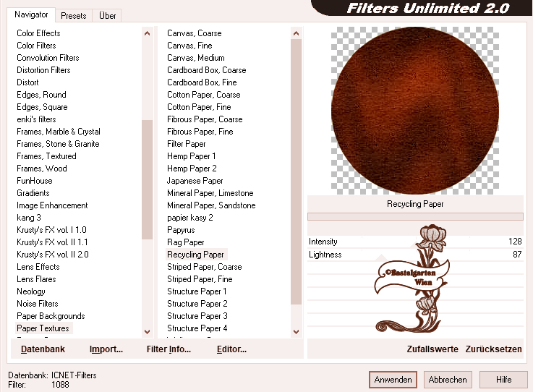This screenshot has width=533, height=392.
Task: Select Frames, Marble & Crystal
Action: pyautogui.click(x=59, y=131)
